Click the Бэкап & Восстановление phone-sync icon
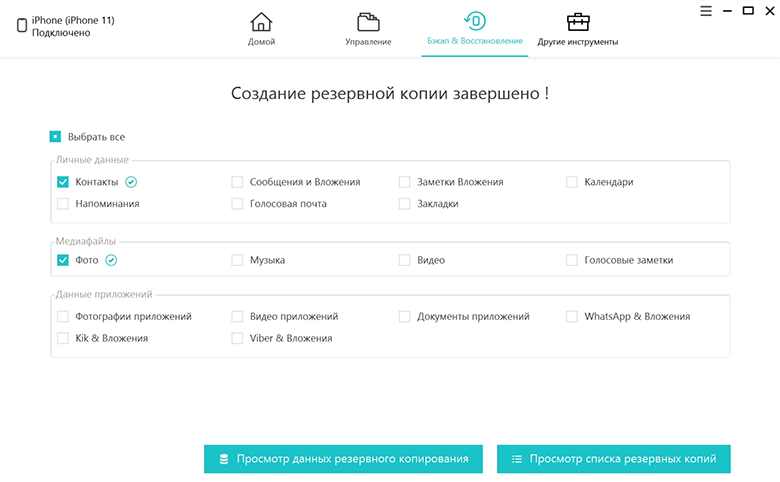Screen dimensions: 780x482 (x=474, y=21)
